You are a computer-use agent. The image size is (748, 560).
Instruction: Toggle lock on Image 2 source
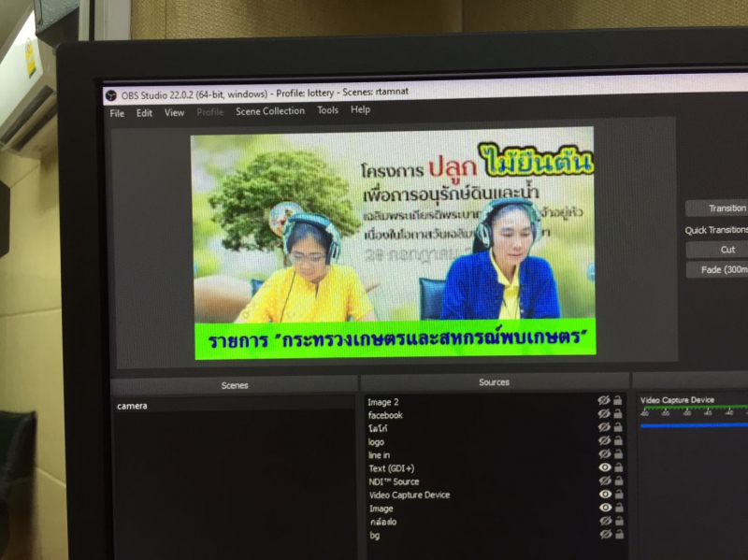click(x=618, y=401)
